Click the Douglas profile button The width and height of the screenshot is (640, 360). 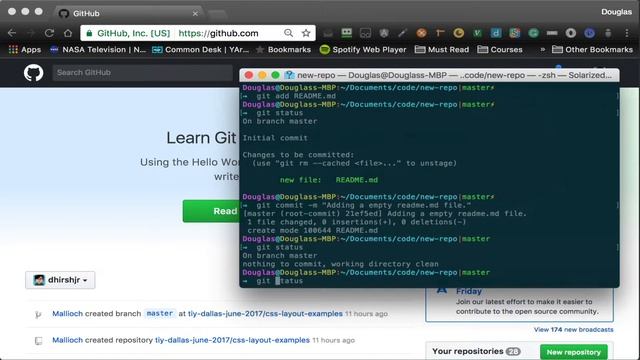(x=616, y=12)
